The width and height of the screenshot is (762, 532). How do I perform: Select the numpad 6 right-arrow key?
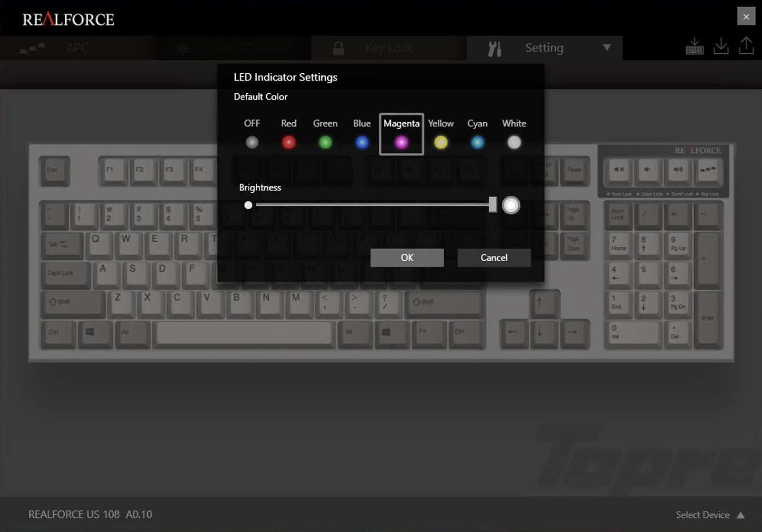[x=678, y=276]
